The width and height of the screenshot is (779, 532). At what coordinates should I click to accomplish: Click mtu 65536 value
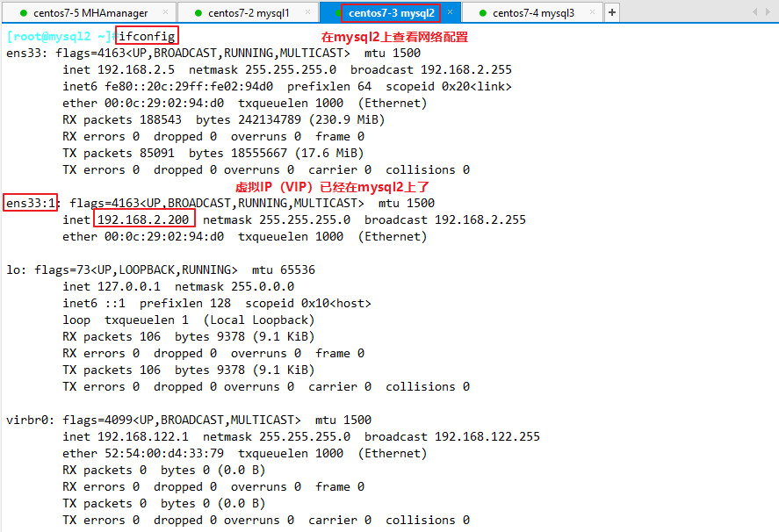click(x=298, y=270)
